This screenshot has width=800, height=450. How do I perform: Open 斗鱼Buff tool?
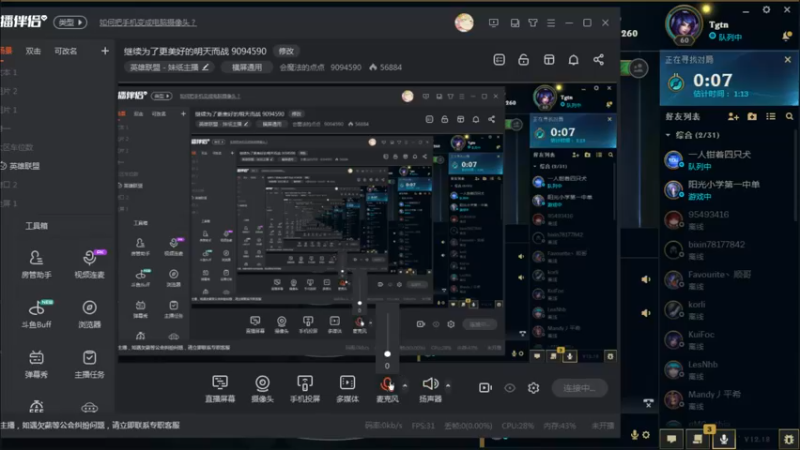pyautogui.click(x=36, y=314)
